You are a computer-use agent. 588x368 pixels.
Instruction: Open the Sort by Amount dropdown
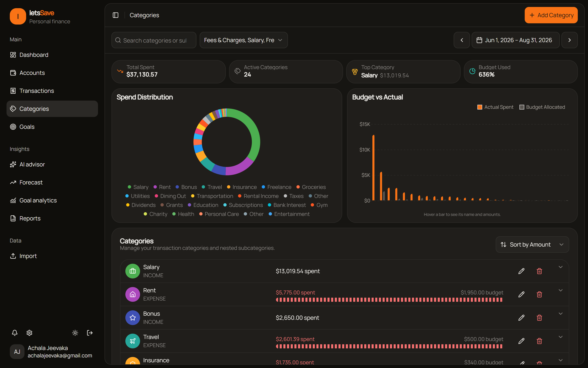click(x=532, y=245)
